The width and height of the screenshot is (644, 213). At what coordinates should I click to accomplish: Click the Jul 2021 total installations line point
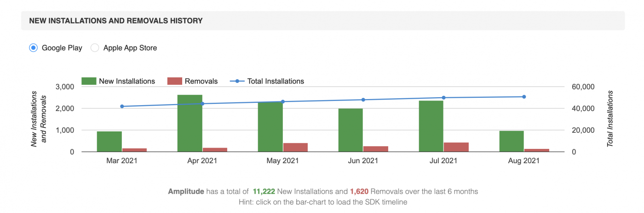443,98
